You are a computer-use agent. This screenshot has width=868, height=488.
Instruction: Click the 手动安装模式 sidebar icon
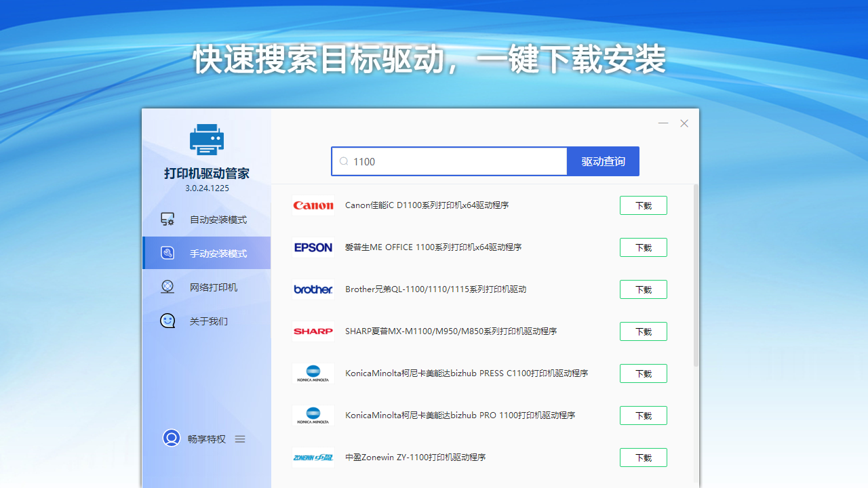pos(167,252)
